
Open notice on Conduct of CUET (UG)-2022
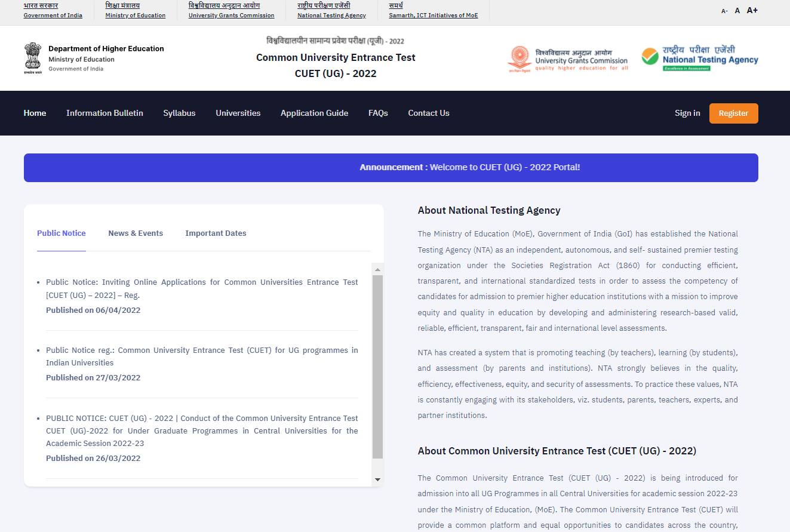202,430
